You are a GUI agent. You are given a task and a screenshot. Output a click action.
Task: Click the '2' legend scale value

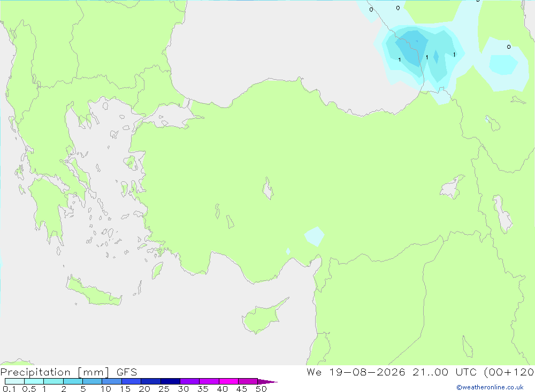(x=64, y=389)
